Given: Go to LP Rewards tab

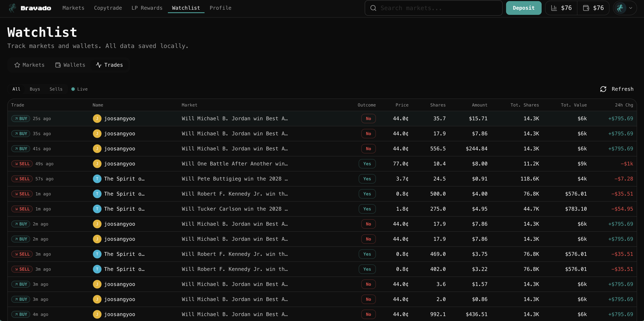Looking at the screenshot, I should (147, 8).
